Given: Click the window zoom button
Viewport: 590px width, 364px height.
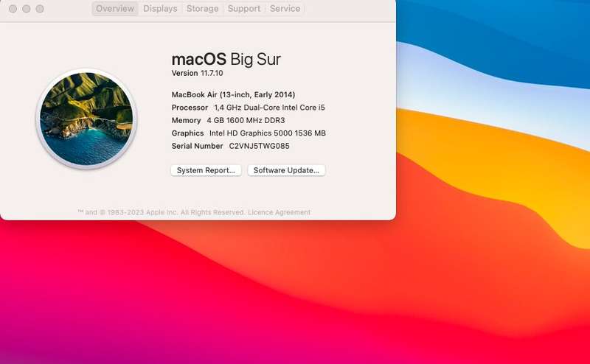Looking at the screenshot, I should (x=40, y=9).
